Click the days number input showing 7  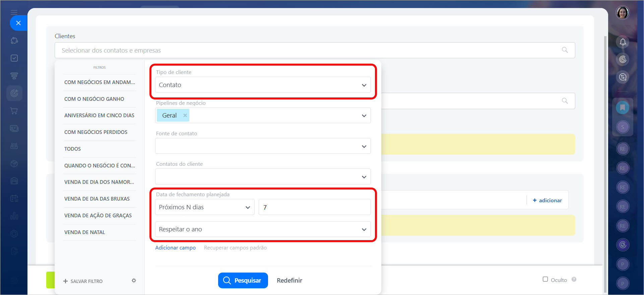[315, 207]
